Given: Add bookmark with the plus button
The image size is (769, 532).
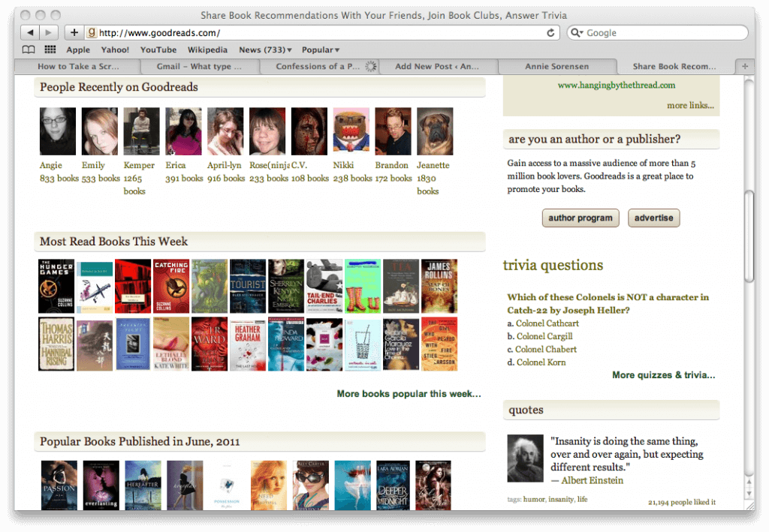Looking at the screenshot, I should (x=74, y=33).
